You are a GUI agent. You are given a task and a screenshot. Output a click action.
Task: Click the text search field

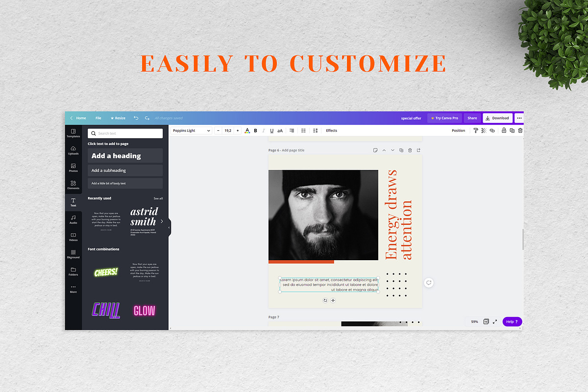pos(125,133)
